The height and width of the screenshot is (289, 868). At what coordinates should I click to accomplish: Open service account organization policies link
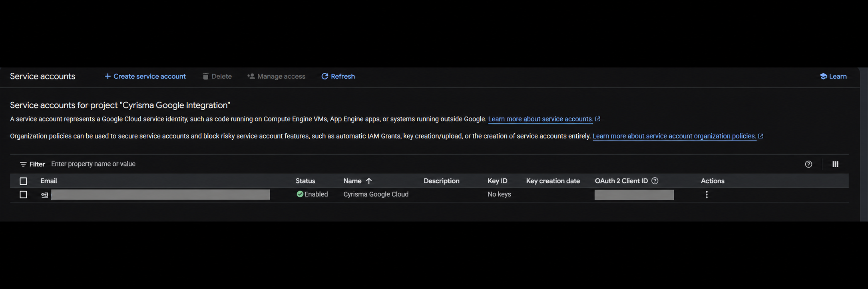pyautogui.click(x=674, y=136)
